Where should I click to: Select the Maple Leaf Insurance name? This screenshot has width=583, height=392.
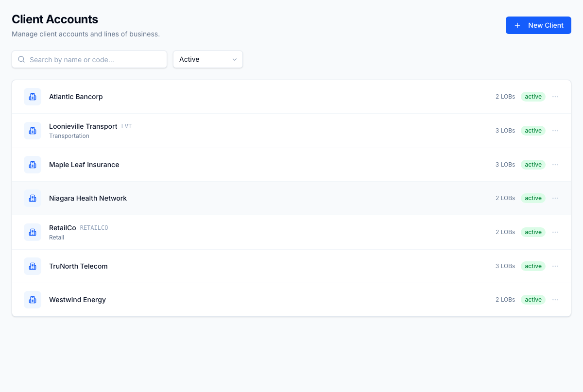(x=84, y=165)
